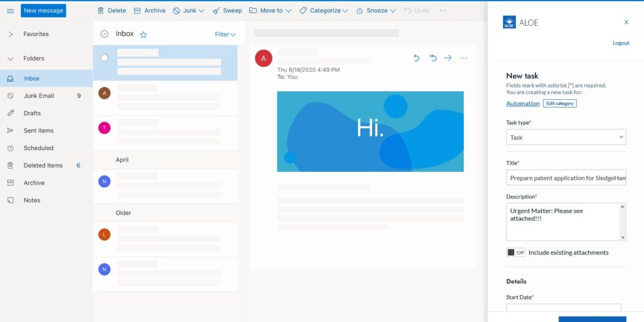Open email with orange L avatar
The width and height of the screenshot is (644, 322).
[165, 240]
